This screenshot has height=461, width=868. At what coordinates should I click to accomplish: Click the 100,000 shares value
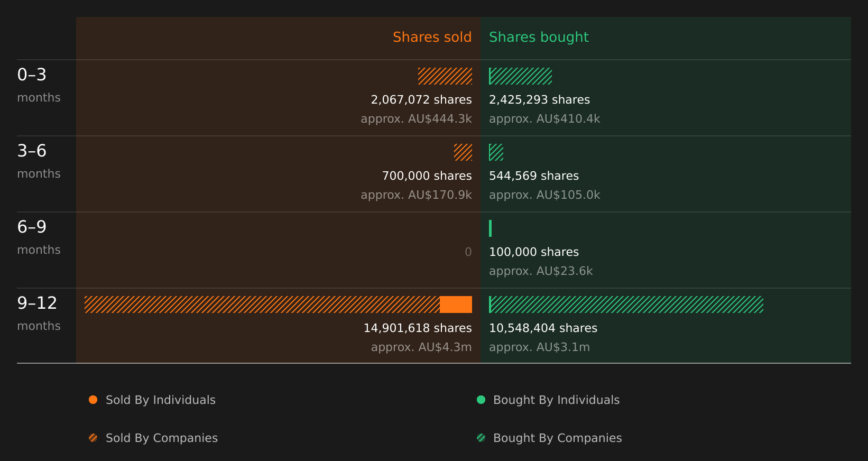point(534,252)
